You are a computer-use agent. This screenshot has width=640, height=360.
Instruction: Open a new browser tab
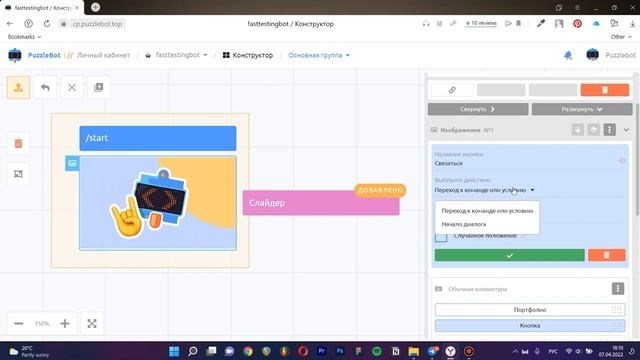pos(96,7)
